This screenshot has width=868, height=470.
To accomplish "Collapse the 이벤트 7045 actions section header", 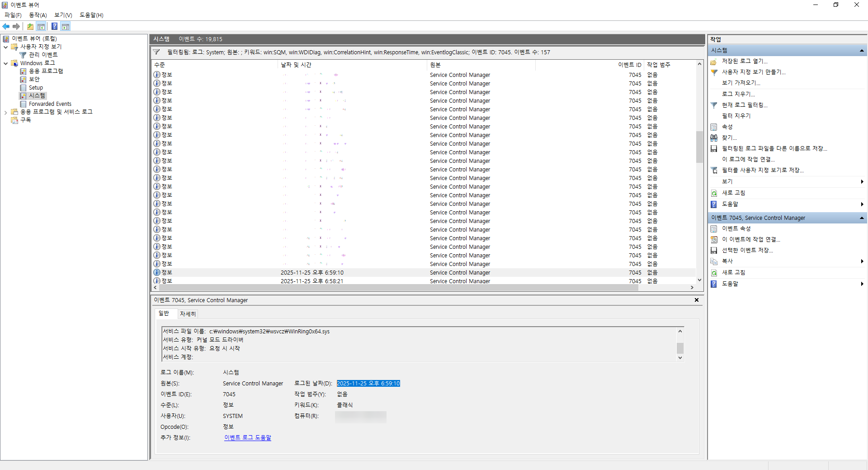I will (x=862, y=218).
